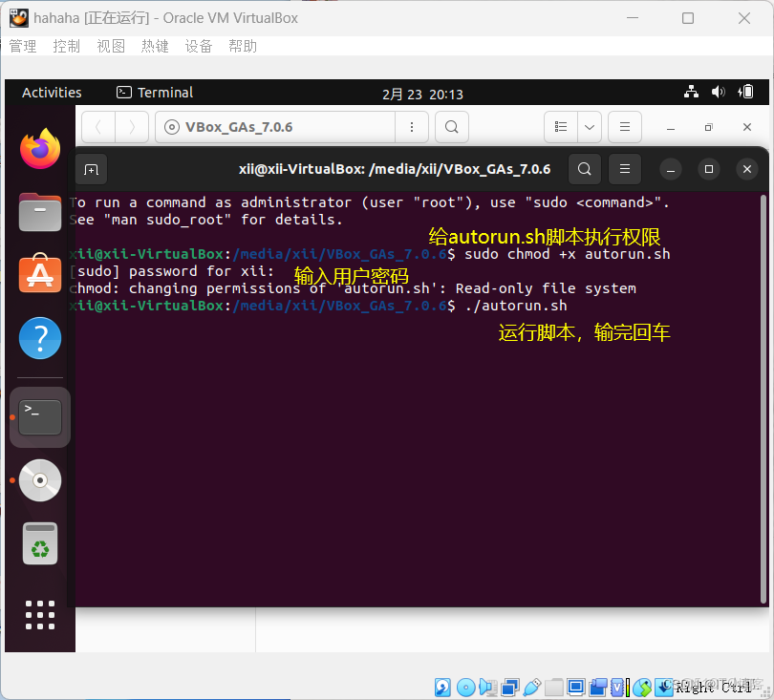Open the shared folders status bar icon
The height and width of the screenshot is (700, 774).
click(554, 686)
